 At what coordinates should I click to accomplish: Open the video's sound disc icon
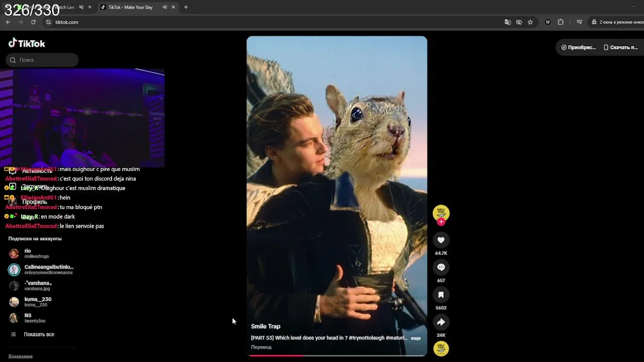[x=441, y=348]
